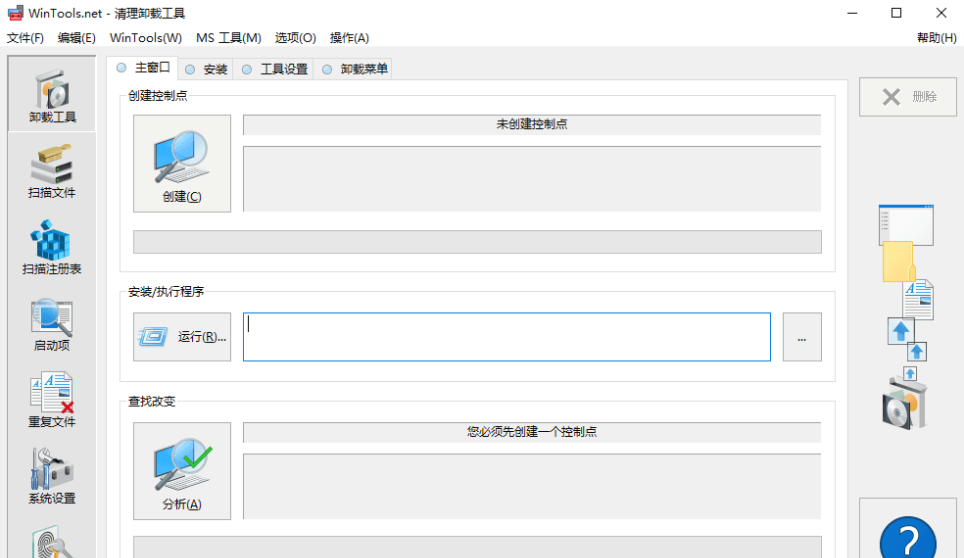
Task: Open the 帮助(H) menu
Action: 935,38
